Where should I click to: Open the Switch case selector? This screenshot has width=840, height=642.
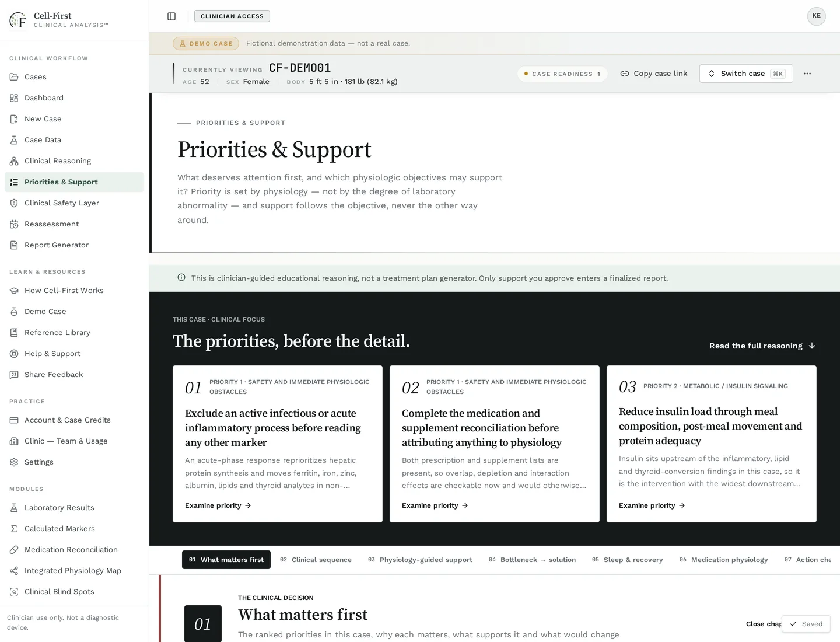746,74
